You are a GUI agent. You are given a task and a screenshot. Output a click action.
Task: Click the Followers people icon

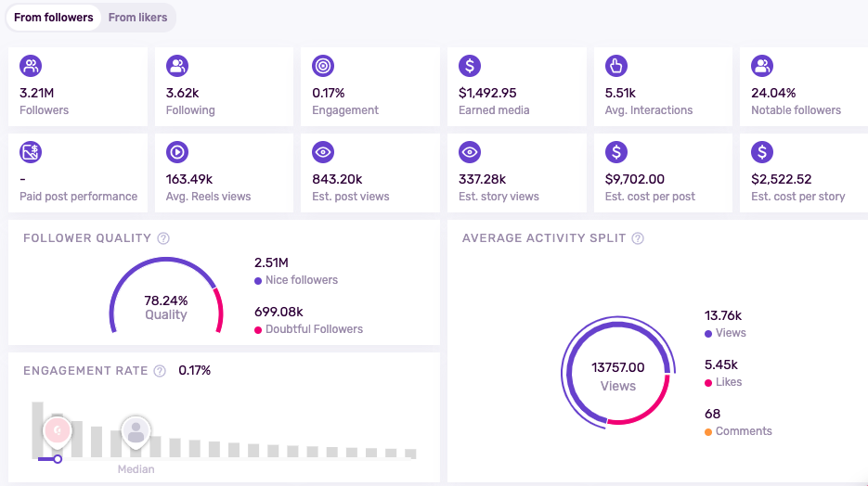pyautogui.click(x=31, y=66)
